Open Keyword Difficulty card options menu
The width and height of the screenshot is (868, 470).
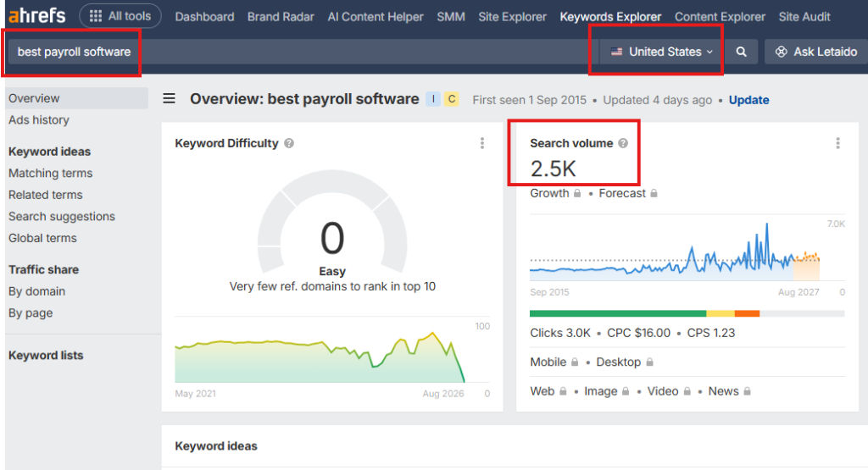[482, 143]
